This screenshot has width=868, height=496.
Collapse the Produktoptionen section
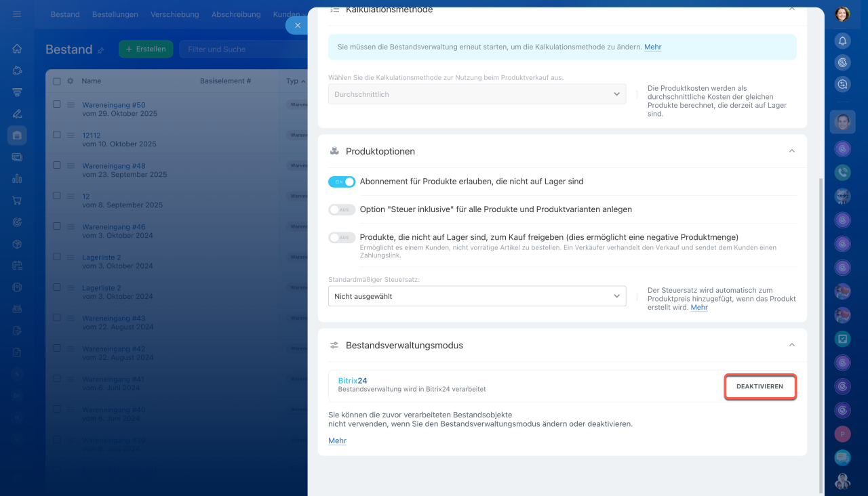pos(791,151)
